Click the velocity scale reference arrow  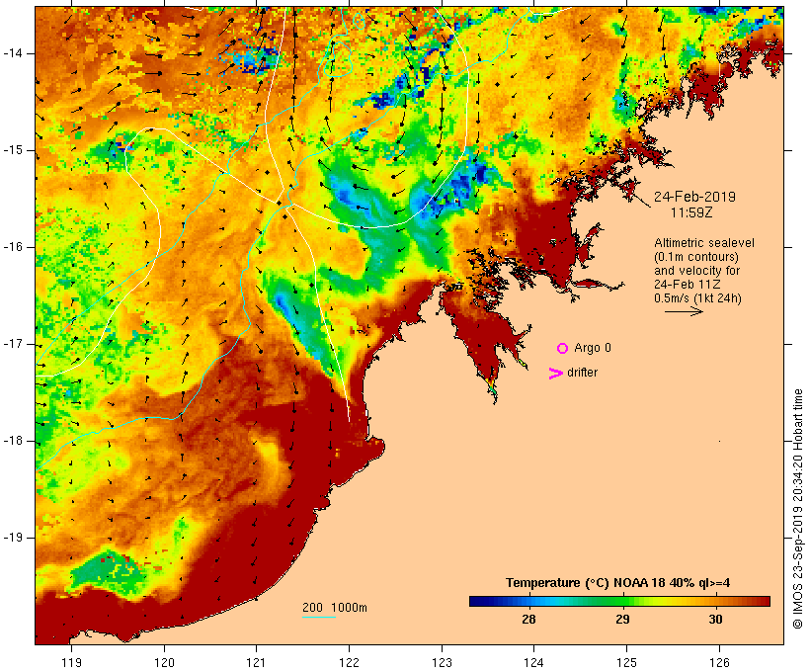click(x=684, y=311)
